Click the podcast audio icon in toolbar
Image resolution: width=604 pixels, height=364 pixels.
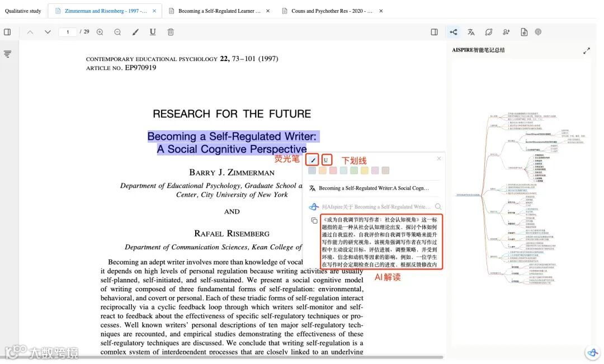click(x=538, y=32)
